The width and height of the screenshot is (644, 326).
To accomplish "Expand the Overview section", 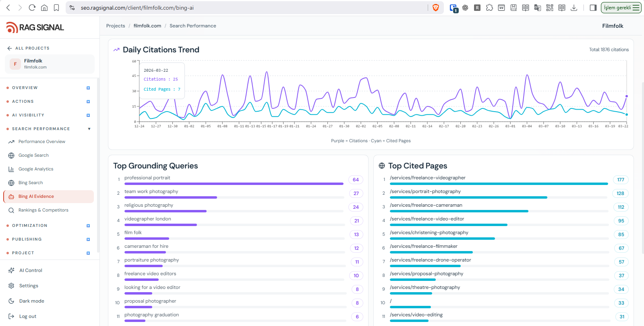I will [x=48, y=87].
